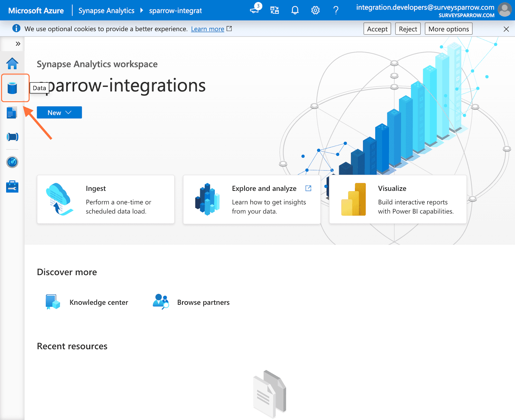Click the Reject cookies button
This screenshot has height=420, width=515.
[x=407, y=29]
